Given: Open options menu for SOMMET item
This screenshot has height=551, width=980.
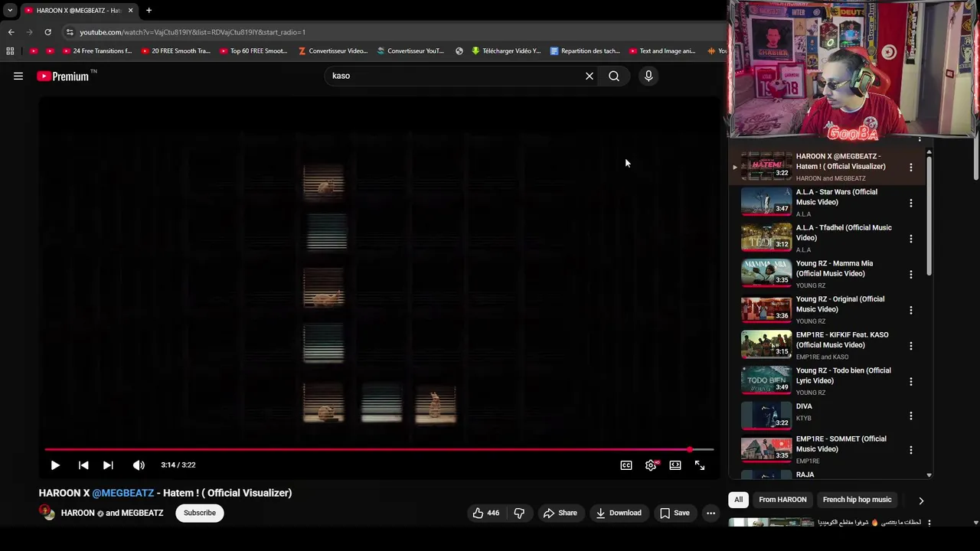Looking at the screenshot, I should [910, 449].
